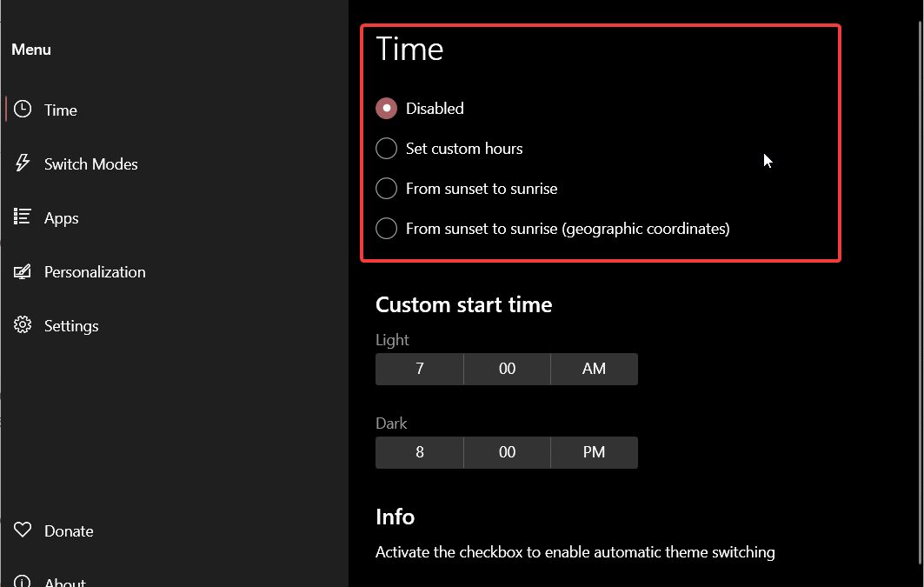Open the About page
The image size is (924, 587).
pyautogui.click(x=65, y=581)
